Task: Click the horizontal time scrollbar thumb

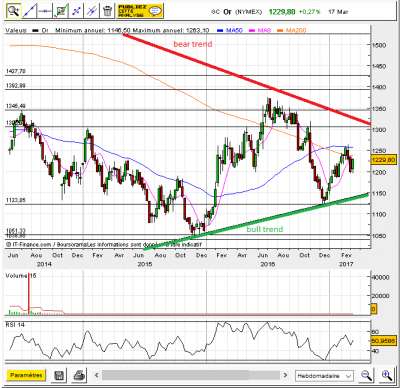Action: [175, 375]
